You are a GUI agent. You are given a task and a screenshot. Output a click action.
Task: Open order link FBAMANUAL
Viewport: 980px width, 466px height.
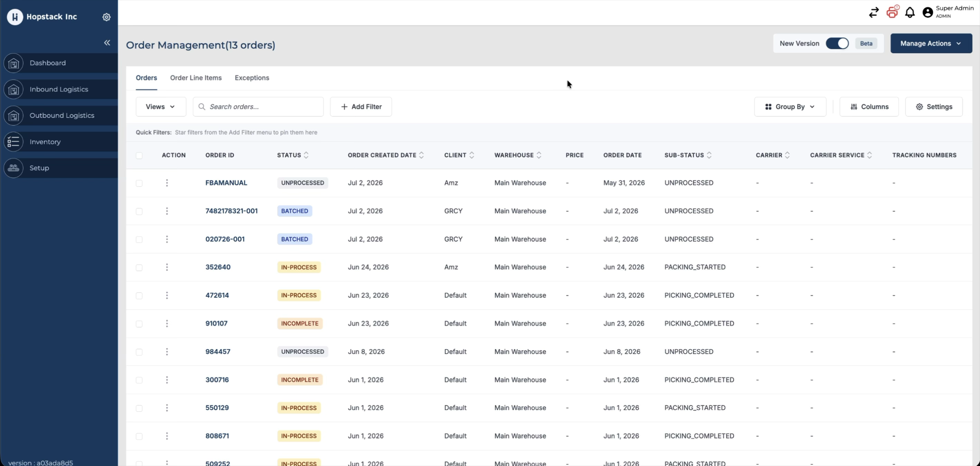click(x=226, y=183)
